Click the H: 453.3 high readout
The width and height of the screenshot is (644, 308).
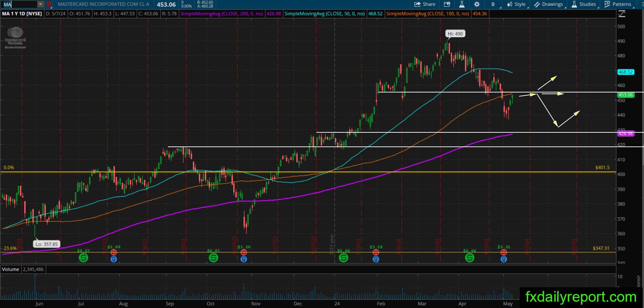[102, 14]
